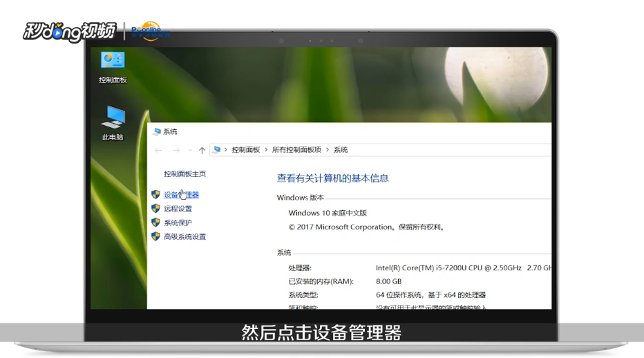Click shield icon beside 高级系统设置
This screenshot has height=358, width=644.
(155, 236)
